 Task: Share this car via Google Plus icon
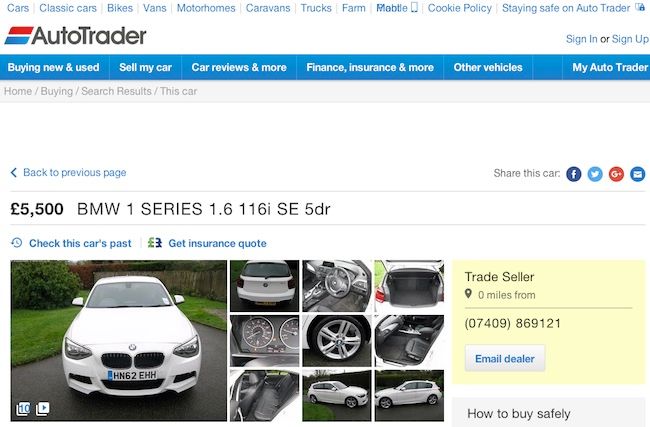pos(616,174)
